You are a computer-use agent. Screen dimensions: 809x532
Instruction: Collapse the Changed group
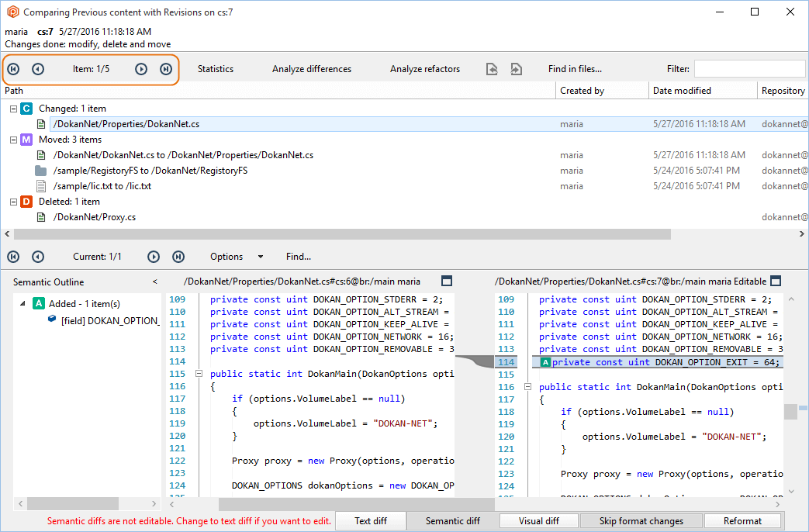13,109
